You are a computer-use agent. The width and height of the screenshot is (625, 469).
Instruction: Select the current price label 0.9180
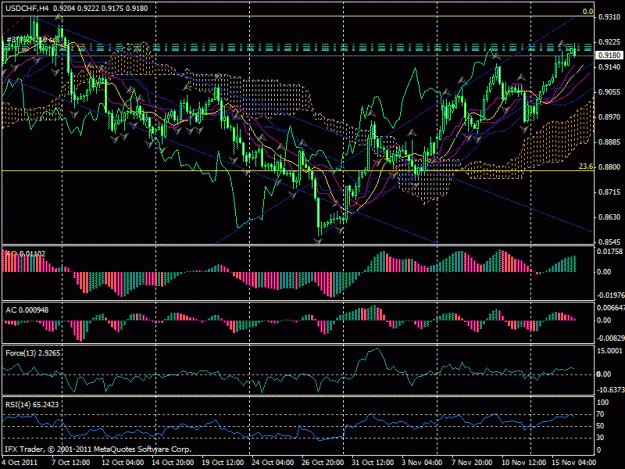(x=609, y=55)
